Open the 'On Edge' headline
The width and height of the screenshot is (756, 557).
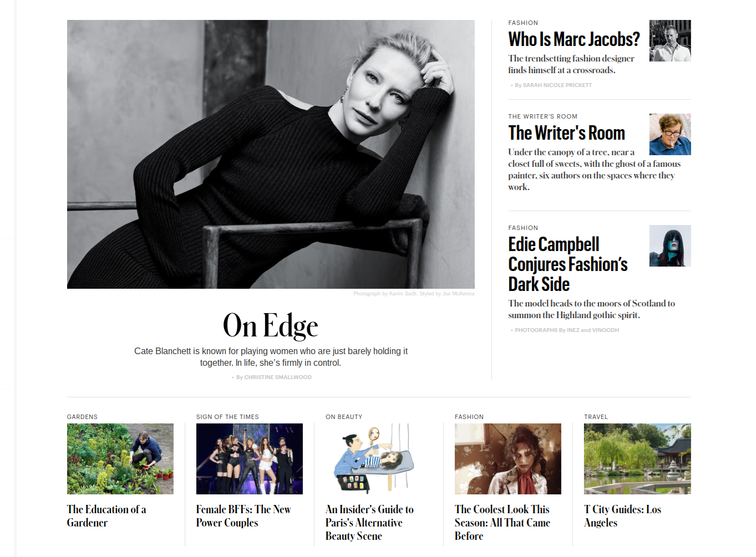point(271,325)
